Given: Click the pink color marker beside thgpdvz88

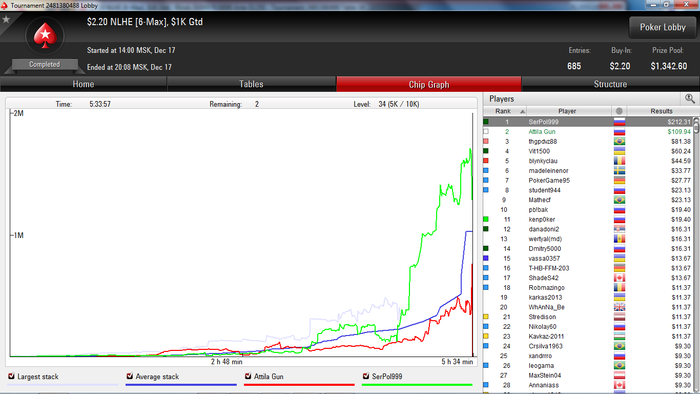Looking at the screenshot, I should pos(486,141).
